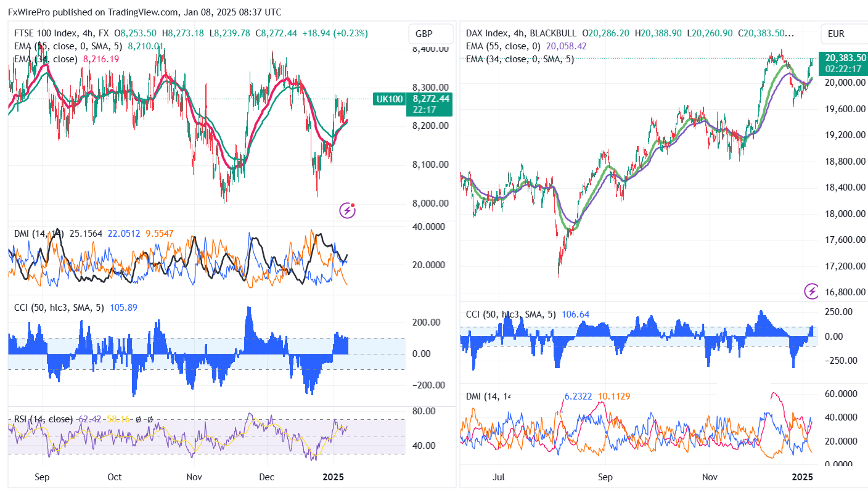Click the FTSE 100 Index, 4h, FX title
Image resolution: width=868 pixels, height=492 pixels.
pos(62,33)
